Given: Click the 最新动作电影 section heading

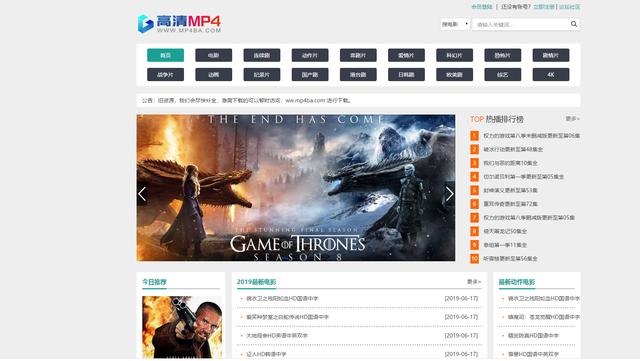Looking at the screenshot, I should 517,282.
